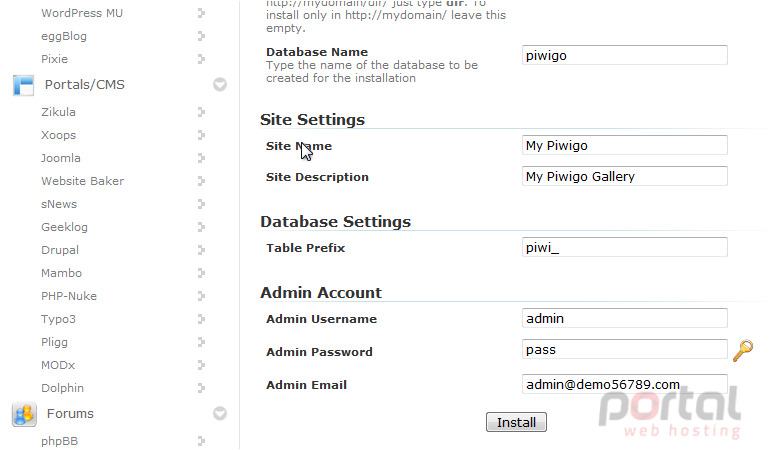Image resolution: width=776 pixels, height=450 pixels.
Task: Open the eggBlog link
Action: (x=64, y=36)
